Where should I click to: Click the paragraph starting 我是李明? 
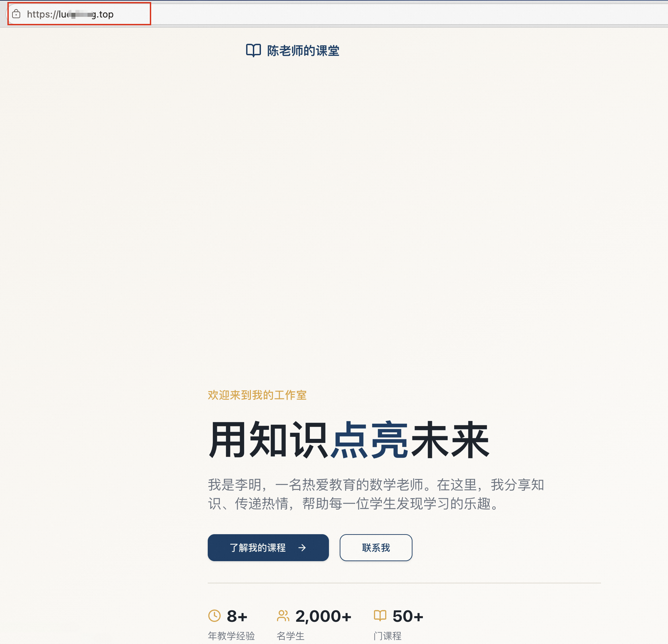click(376, 494)
